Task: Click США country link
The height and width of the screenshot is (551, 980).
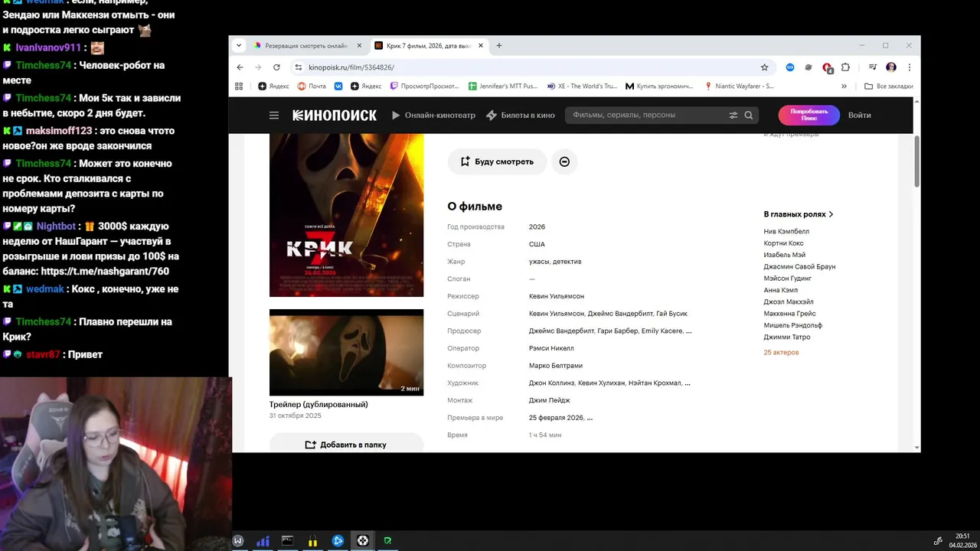Action: point(537,244)
